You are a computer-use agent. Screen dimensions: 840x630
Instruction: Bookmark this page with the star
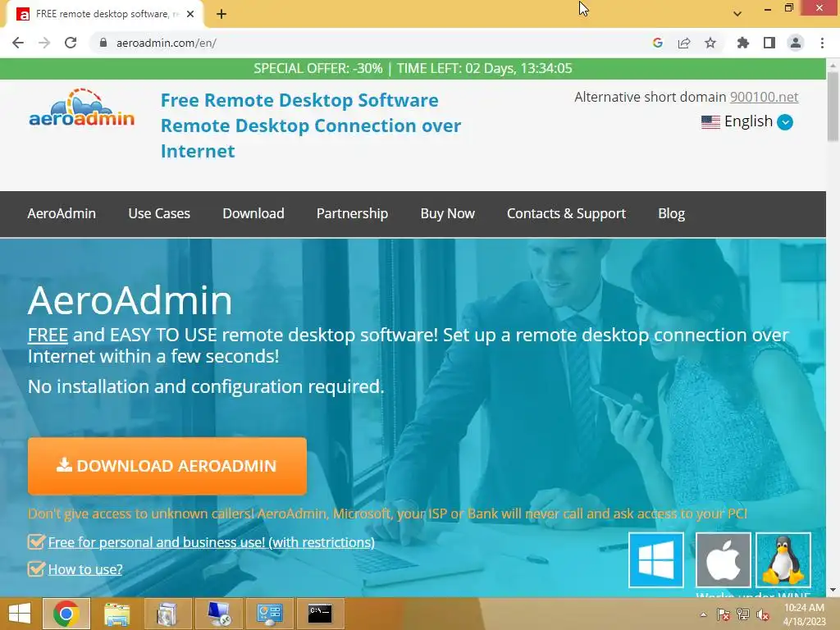[x=710, y=43]
